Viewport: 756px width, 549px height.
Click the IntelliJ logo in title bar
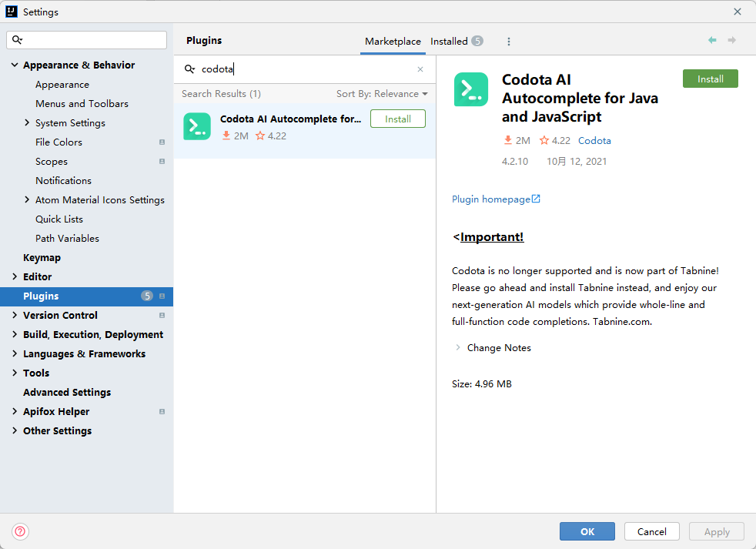(x=12, y=12)
